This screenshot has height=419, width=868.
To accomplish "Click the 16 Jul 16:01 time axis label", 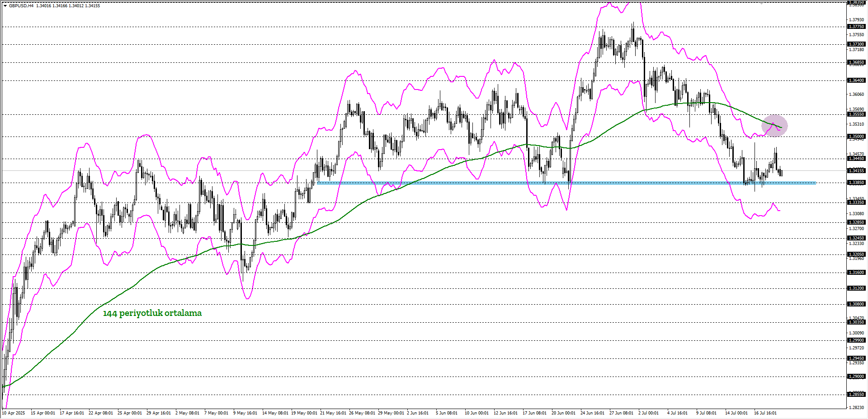I will pyautogui.click(x=766, y=413).
